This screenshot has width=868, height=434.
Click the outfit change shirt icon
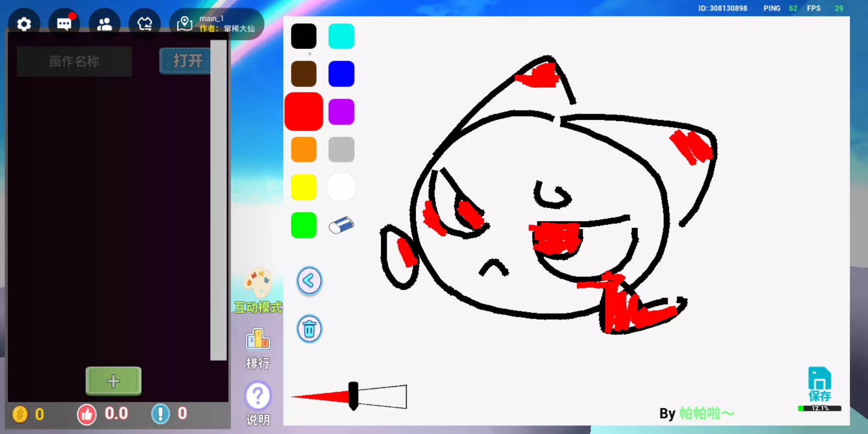point(145,24)
